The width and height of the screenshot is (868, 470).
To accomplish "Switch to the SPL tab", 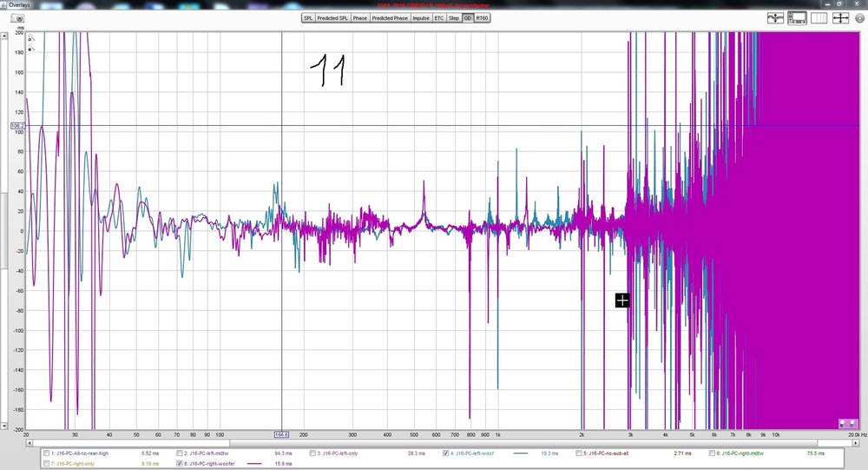I will [x=308, y=18].
